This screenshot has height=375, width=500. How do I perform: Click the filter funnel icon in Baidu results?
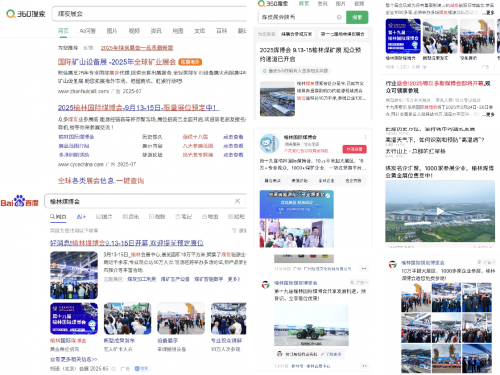tap(234, 230)
